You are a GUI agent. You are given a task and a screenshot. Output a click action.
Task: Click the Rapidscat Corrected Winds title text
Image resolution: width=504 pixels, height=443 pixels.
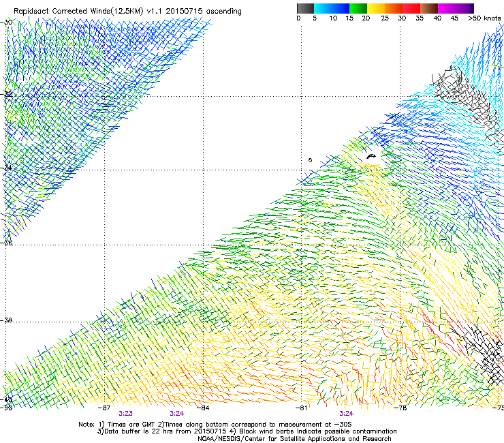127,12
